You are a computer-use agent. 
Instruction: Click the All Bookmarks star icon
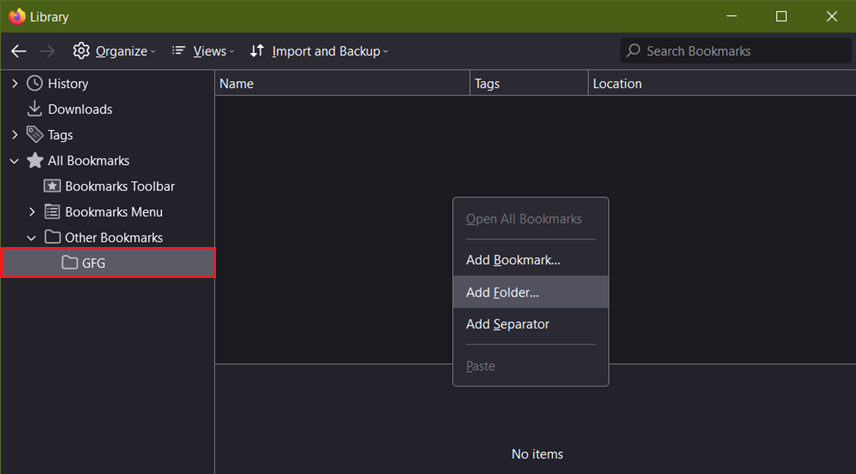[35, 160]
